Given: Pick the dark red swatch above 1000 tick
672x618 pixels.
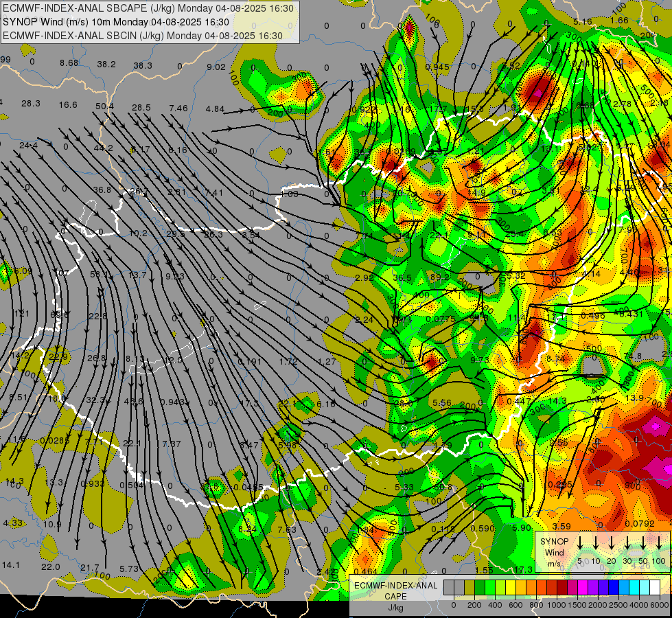Looking at the screenshot, I should [562, 588].
